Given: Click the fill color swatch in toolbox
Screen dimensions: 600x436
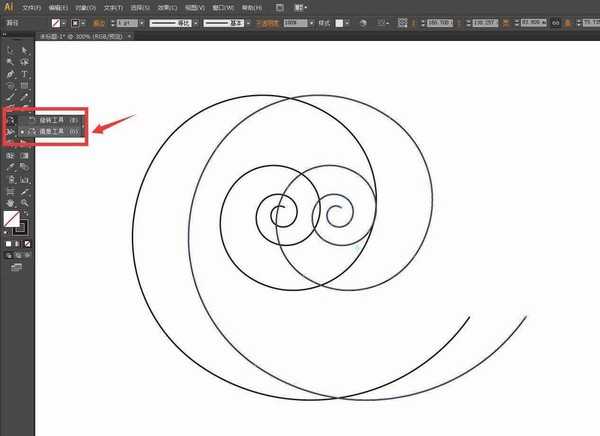Looking at the screenshot, I should (x=11, y=218).
